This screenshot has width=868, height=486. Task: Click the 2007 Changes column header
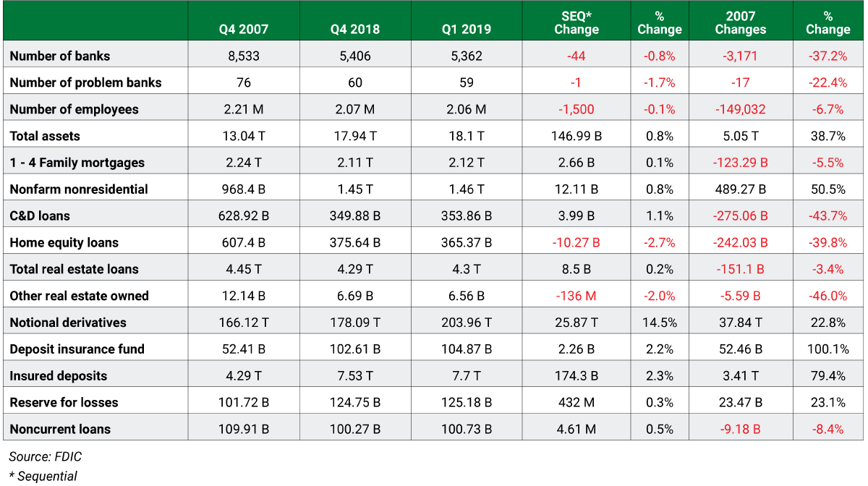740,22
